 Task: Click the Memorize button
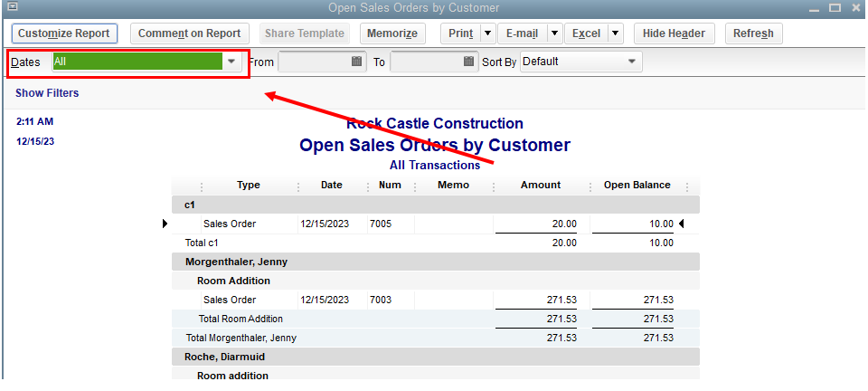coord(392,33)
